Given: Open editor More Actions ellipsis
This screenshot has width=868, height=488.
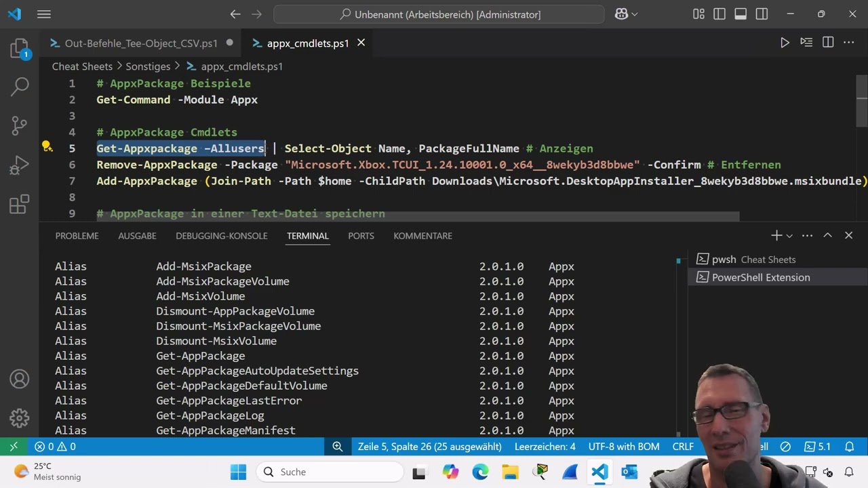Looking at the screenshot, I should coord(849,43).
